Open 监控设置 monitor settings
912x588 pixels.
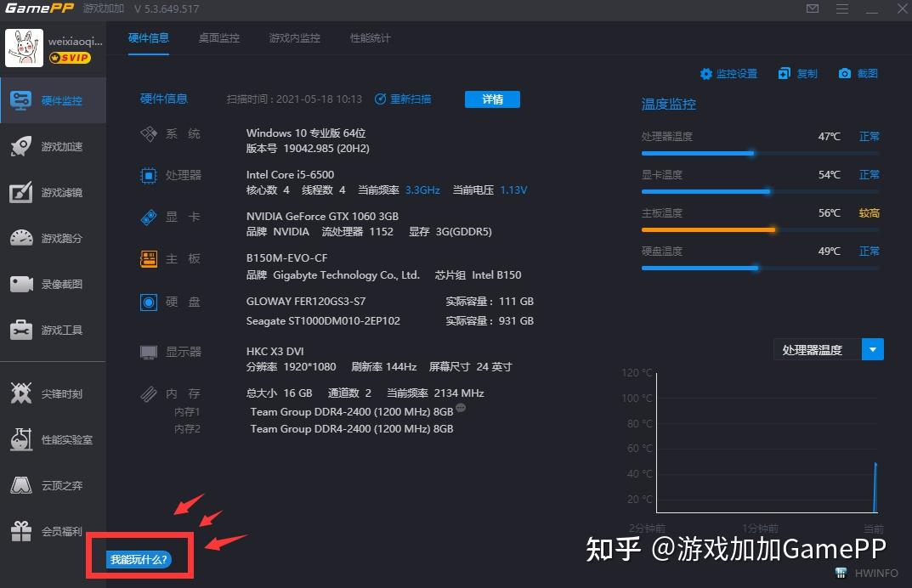click(x=728, y=74)
